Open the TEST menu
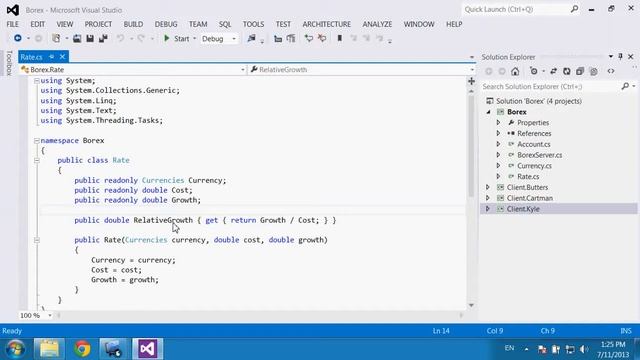 click(283, 24)
